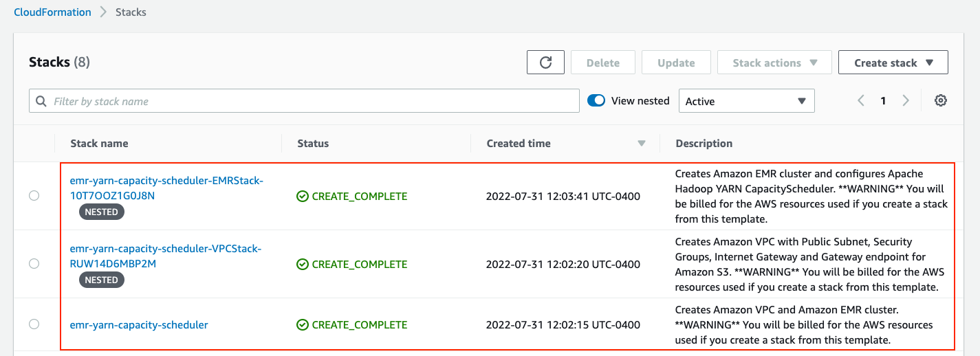The image size is (980, 356).
Task: Go to the next page arrow
Action: click(906, 101)
